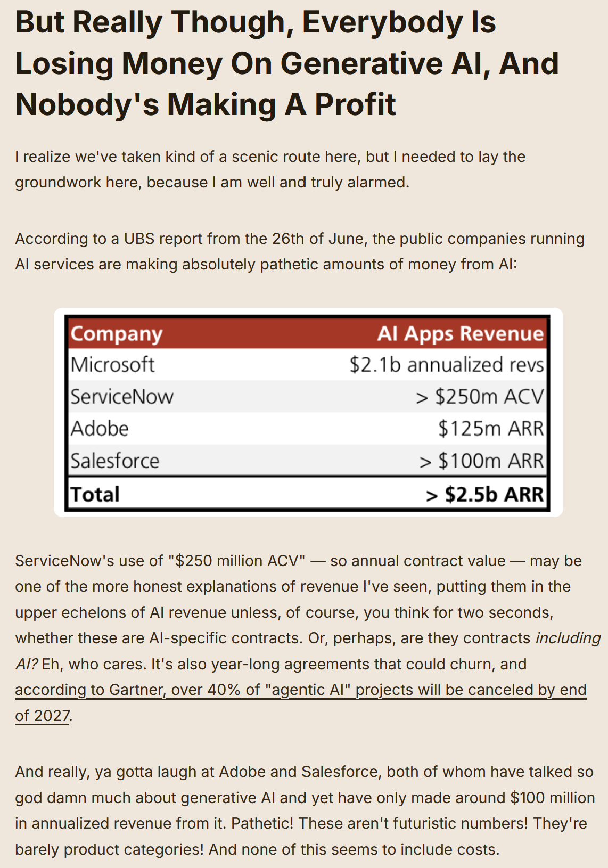Click the AI Apps Revenue column header
Image resolution: width=608 pixels, height=868 pixels.
(460, 334)
